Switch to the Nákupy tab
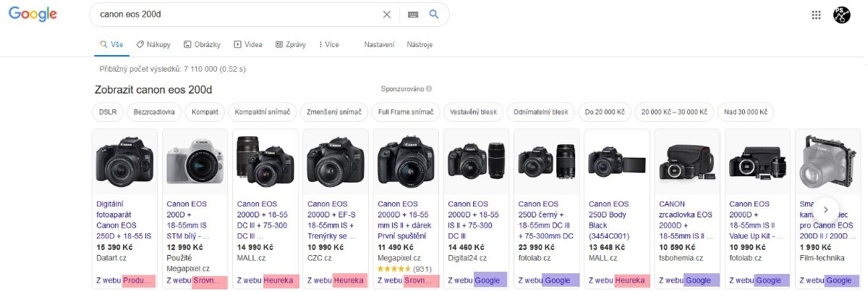 [153, 44]
